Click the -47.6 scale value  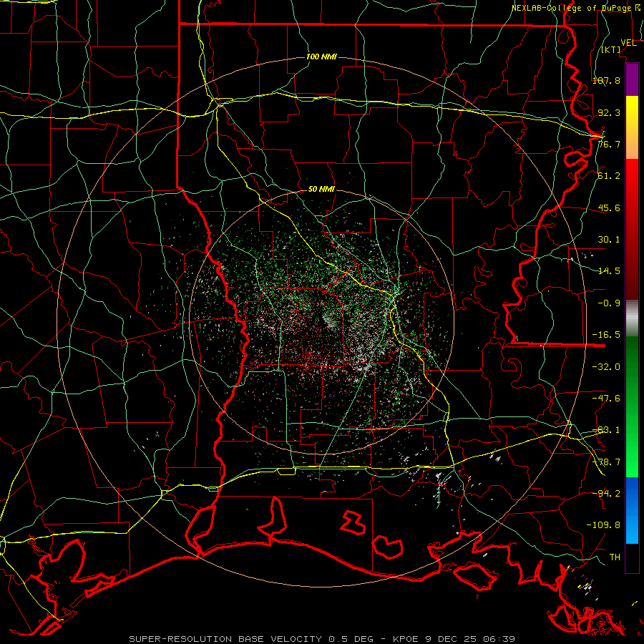click(x=606, y=399)
